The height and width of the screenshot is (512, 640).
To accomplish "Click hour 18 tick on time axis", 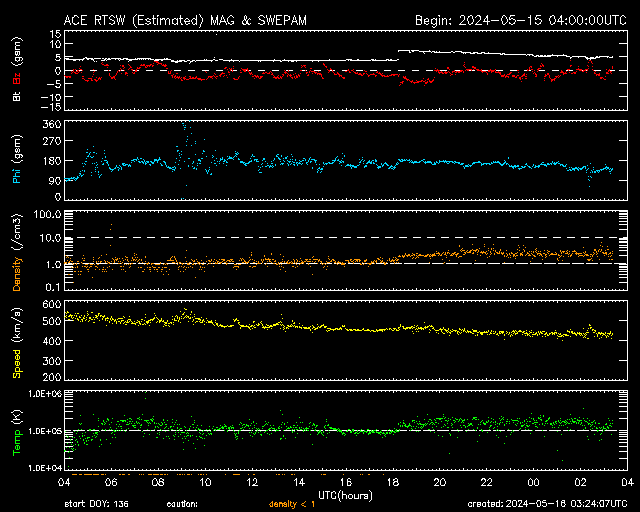I will tap(392, 482).
